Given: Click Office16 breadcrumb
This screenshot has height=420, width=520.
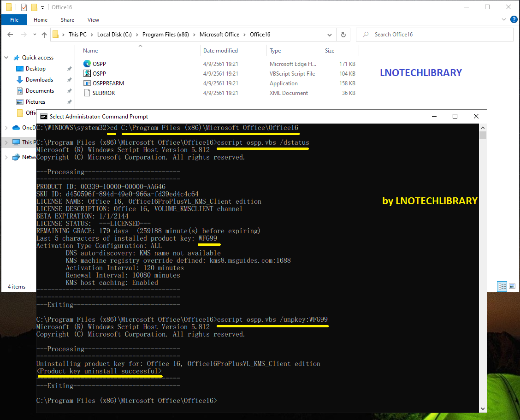Looking at the screenshot, I should point(260,35).
